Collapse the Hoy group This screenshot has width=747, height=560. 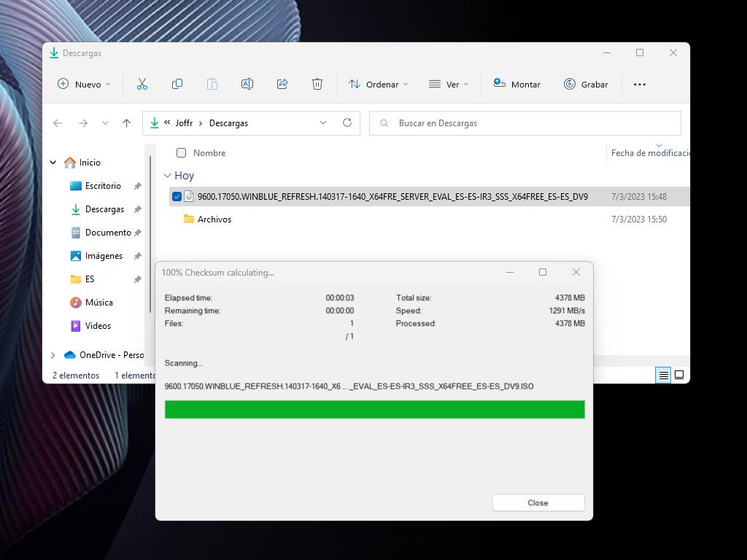point(167,176)
